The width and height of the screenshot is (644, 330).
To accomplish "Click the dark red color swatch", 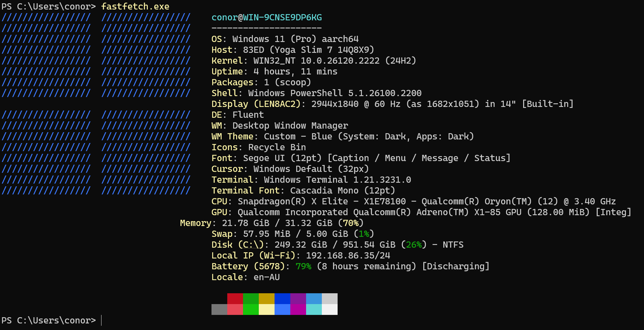I will 235,299.
